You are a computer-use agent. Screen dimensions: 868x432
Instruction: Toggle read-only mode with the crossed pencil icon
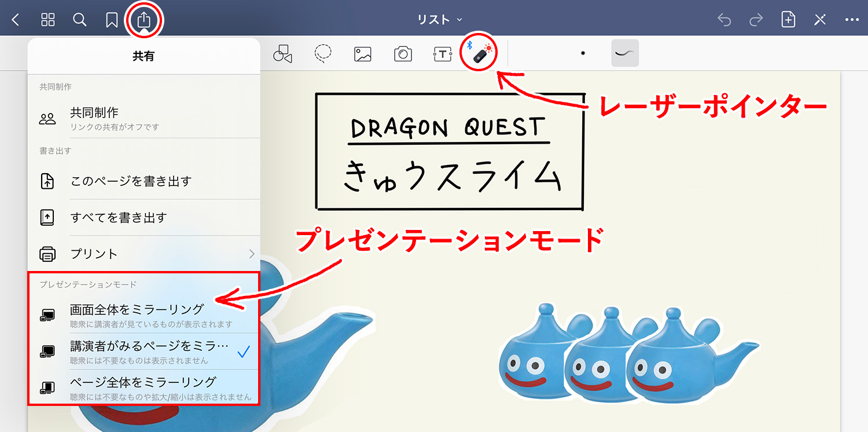point(820,20)
